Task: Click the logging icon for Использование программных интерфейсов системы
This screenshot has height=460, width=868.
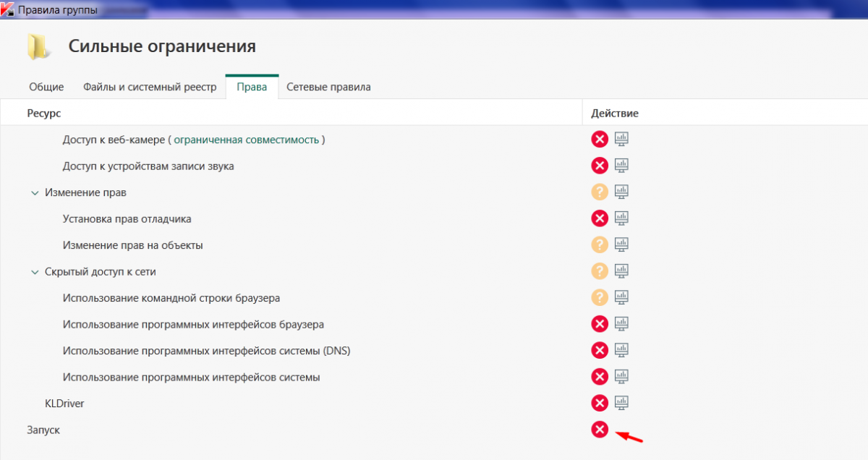Action: click(621, 376)
